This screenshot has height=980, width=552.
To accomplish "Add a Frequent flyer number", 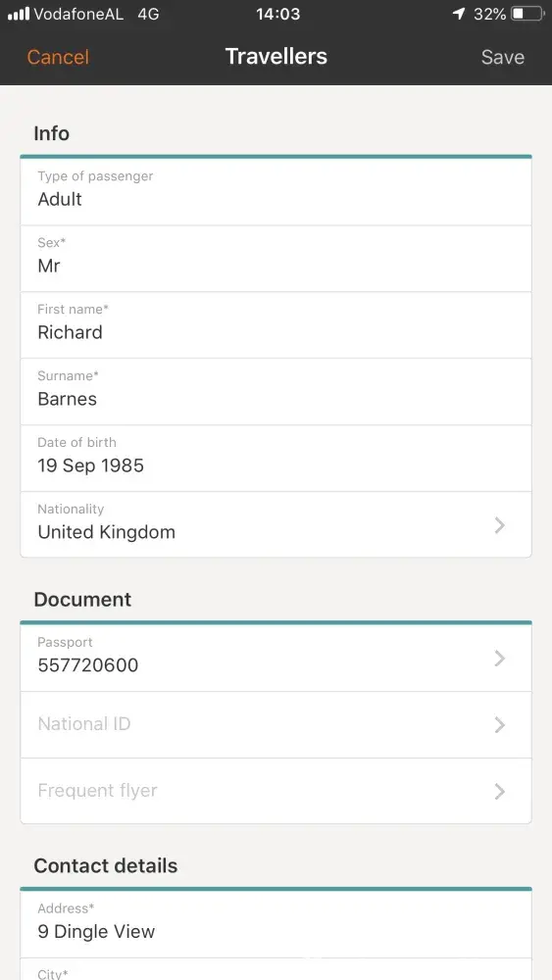I will click(x=276, y=791).
